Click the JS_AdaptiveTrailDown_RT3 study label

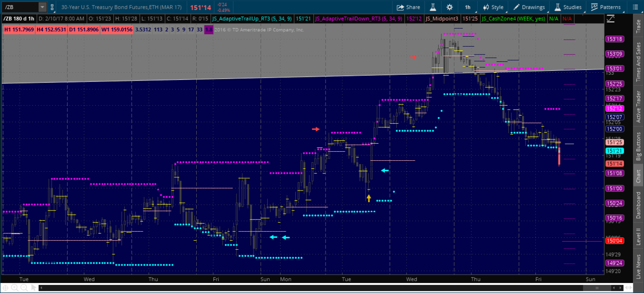point(359,19)
